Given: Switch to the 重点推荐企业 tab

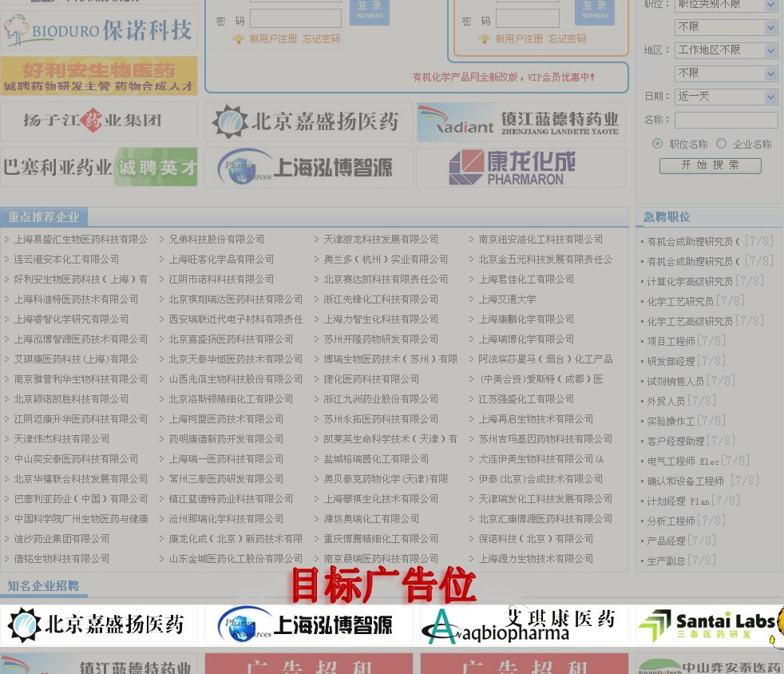Looking at the screenshot, I should [x=43, y=217].
